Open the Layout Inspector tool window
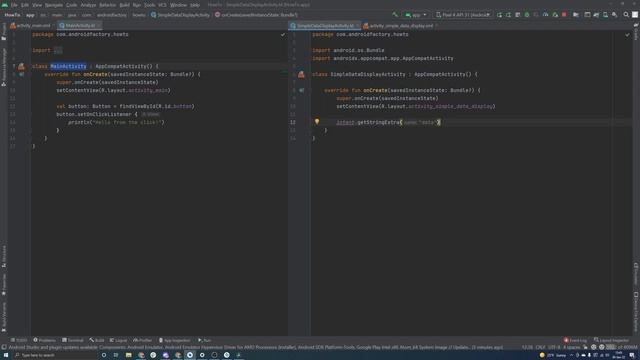 point(611,340)
